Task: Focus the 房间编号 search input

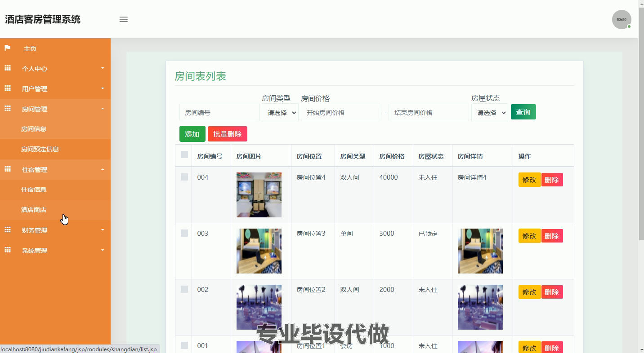Action: coord(219,113)
